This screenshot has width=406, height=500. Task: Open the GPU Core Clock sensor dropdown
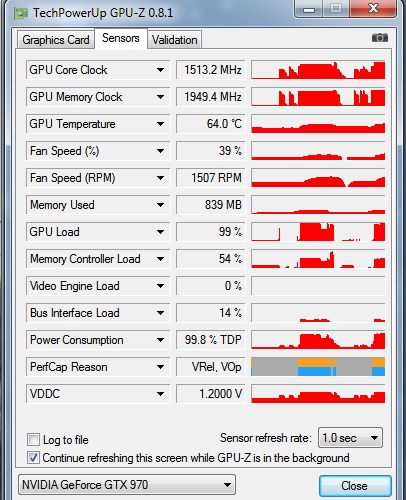pos(160,70)
